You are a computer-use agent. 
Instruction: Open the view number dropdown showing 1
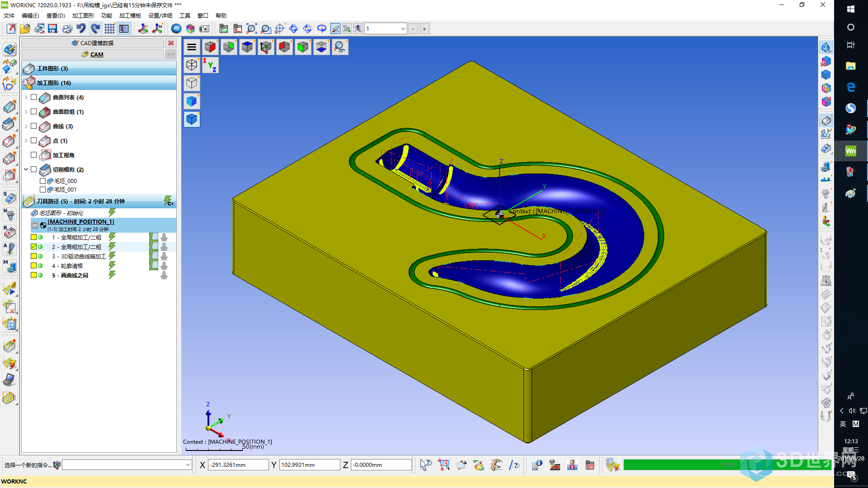coord(403,29)
